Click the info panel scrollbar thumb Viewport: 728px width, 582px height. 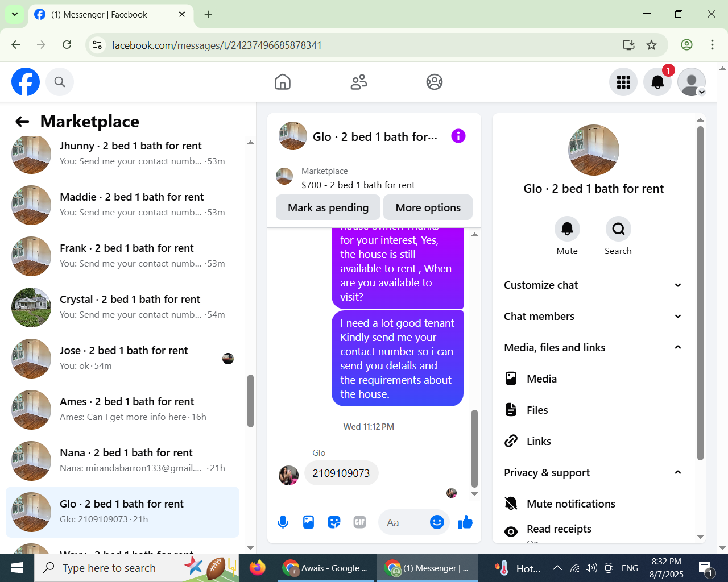pos(700,293)
